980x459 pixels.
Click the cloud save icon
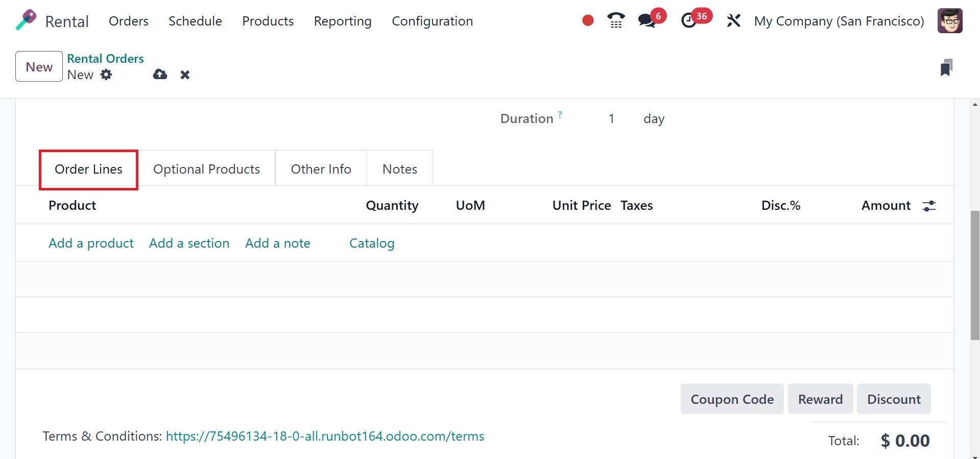coord(160,75)
